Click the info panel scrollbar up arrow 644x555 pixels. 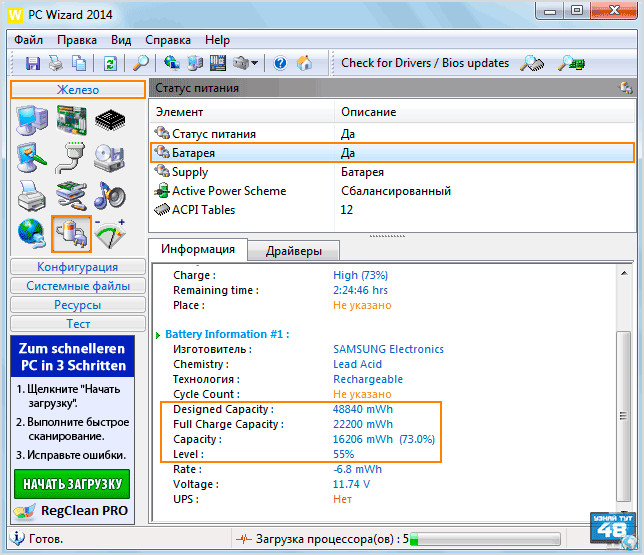click(624, 273)
